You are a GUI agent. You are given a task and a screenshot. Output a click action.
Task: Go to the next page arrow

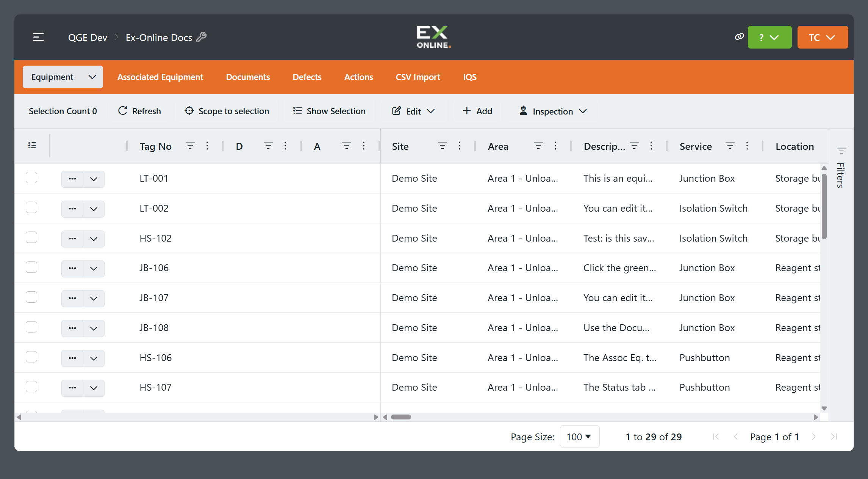point(813,437)
